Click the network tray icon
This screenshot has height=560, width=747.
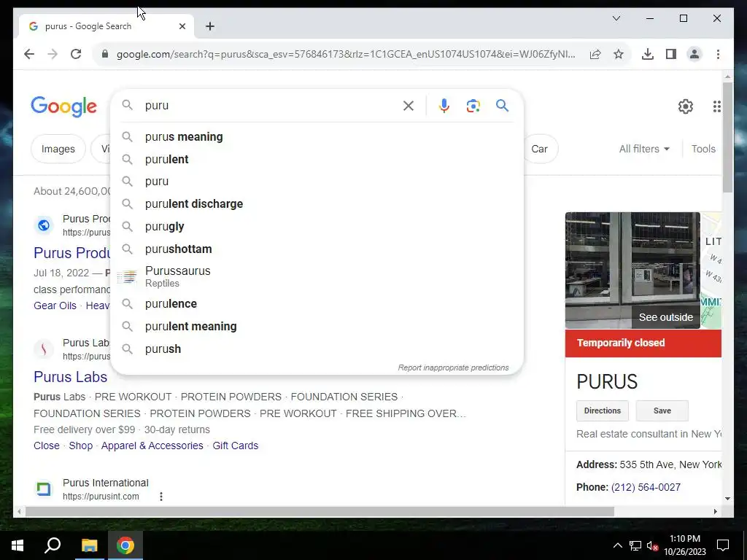[635, 545]
